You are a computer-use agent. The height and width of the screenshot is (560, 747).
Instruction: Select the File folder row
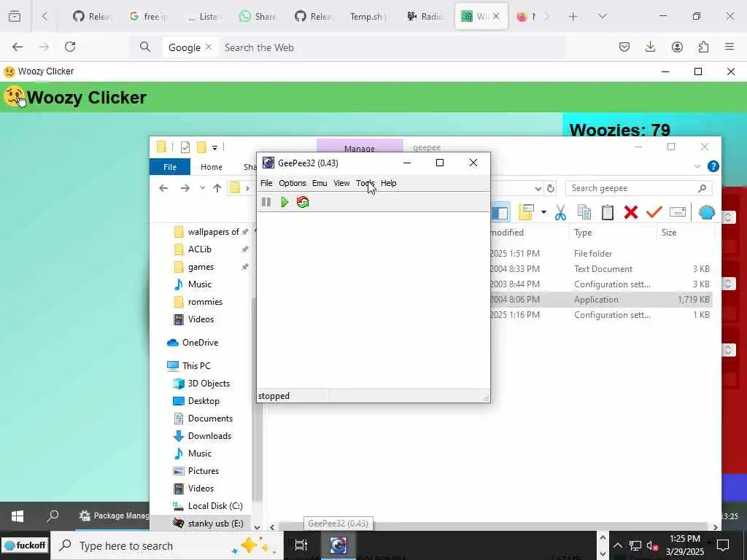(x=601, y=254)
